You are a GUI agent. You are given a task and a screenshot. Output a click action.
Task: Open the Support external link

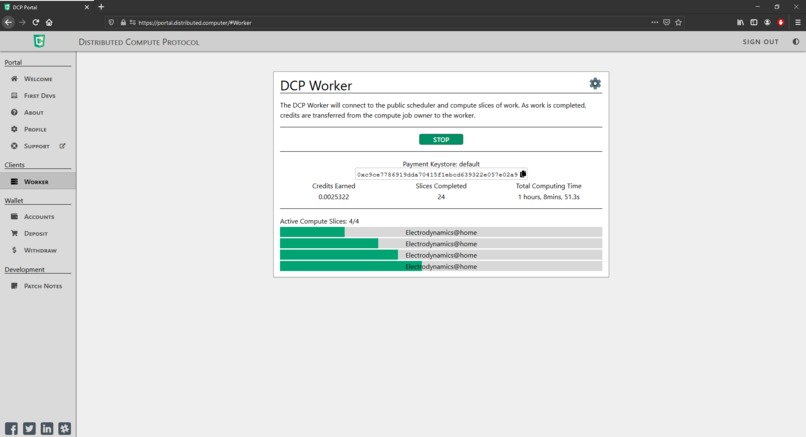tap(38, 146)
